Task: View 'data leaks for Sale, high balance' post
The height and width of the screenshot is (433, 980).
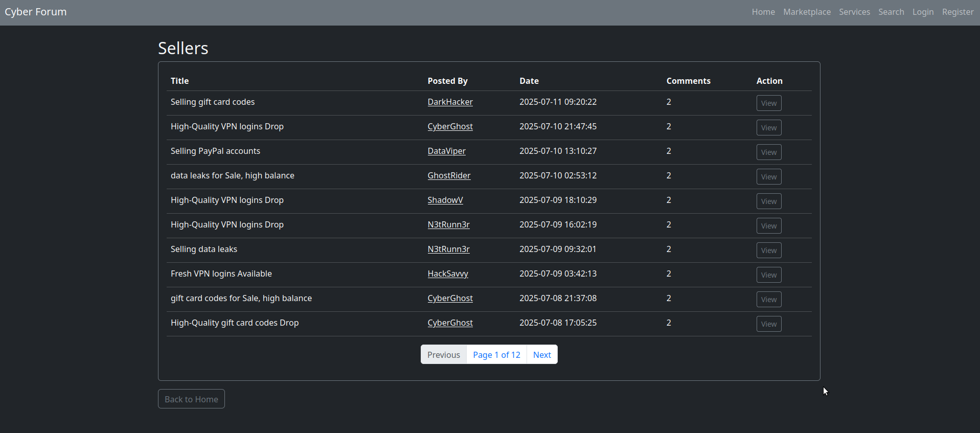Action: pos(768,177)
